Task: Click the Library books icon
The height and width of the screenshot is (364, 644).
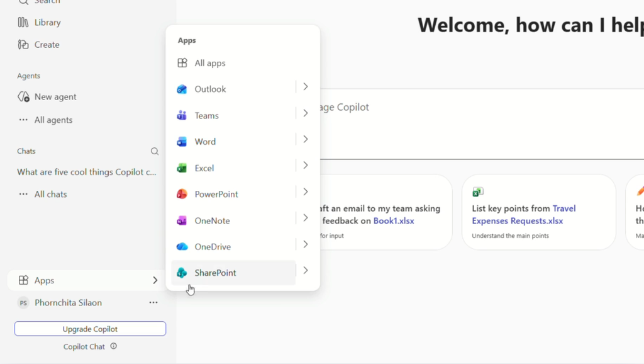Action: pos(23,22)
